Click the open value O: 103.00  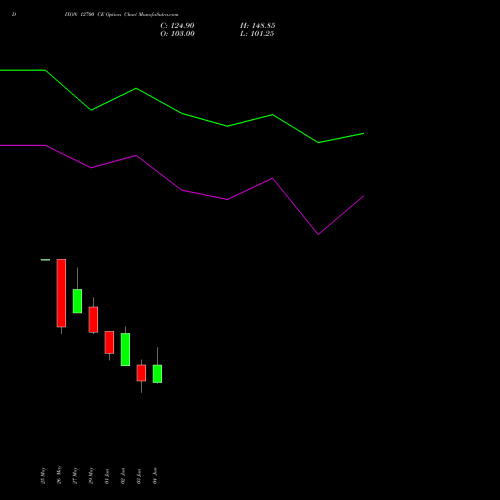coord(177,34)
